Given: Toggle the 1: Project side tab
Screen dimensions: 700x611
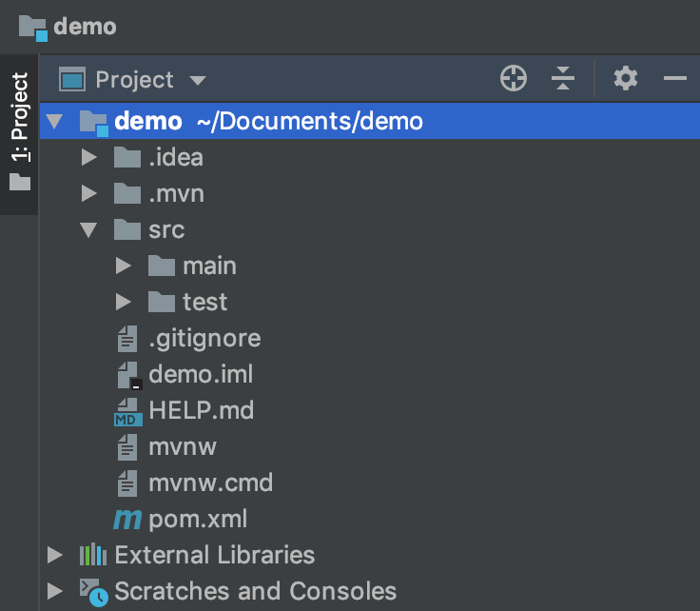Looking at the screenshot, I should pos(19,132).
